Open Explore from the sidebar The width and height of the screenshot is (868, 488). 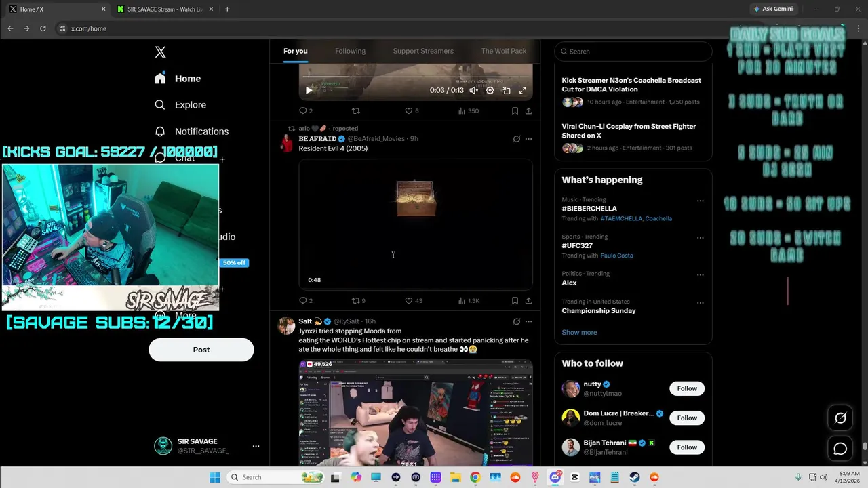(180, 105)
